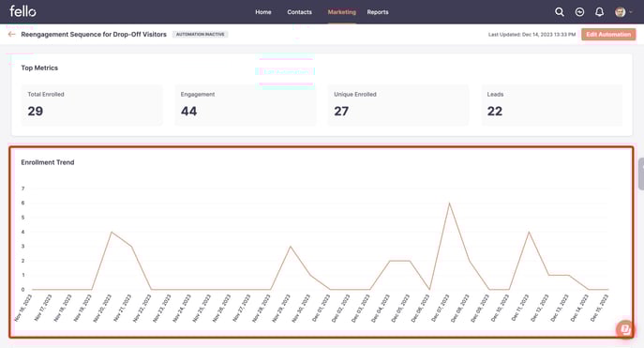Click the Reengagement Sequence title
644x348 pixels.
(x=94, y=34)
